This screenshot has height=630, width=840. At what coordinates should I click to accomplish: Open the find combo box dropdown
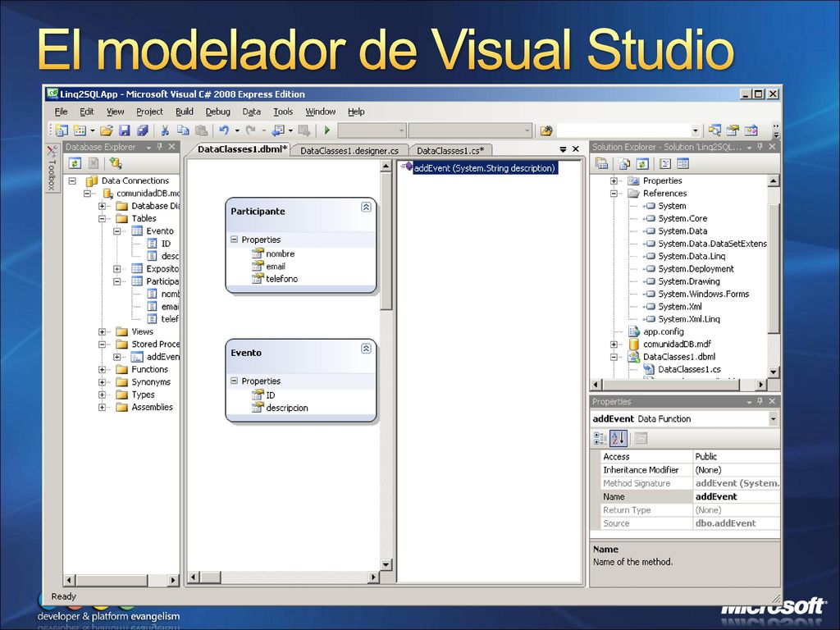pos(696,130)
